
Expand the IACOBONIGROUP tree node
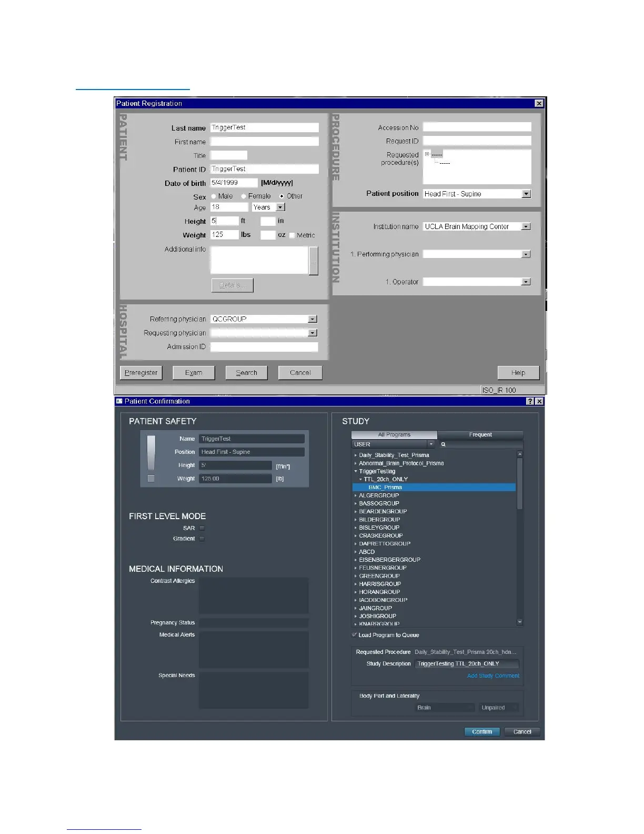356,600
